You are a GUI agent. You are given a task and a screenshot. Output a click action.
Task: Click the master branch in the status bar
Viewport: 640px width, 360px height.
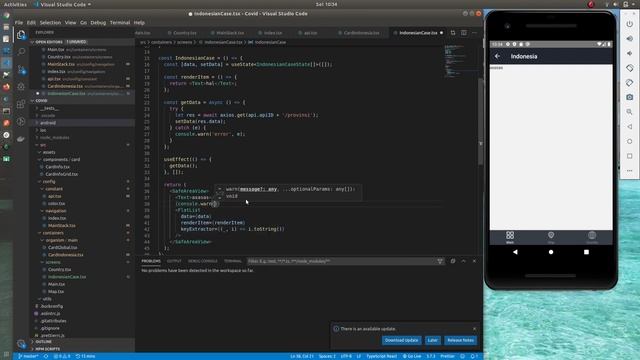(28, 356)
